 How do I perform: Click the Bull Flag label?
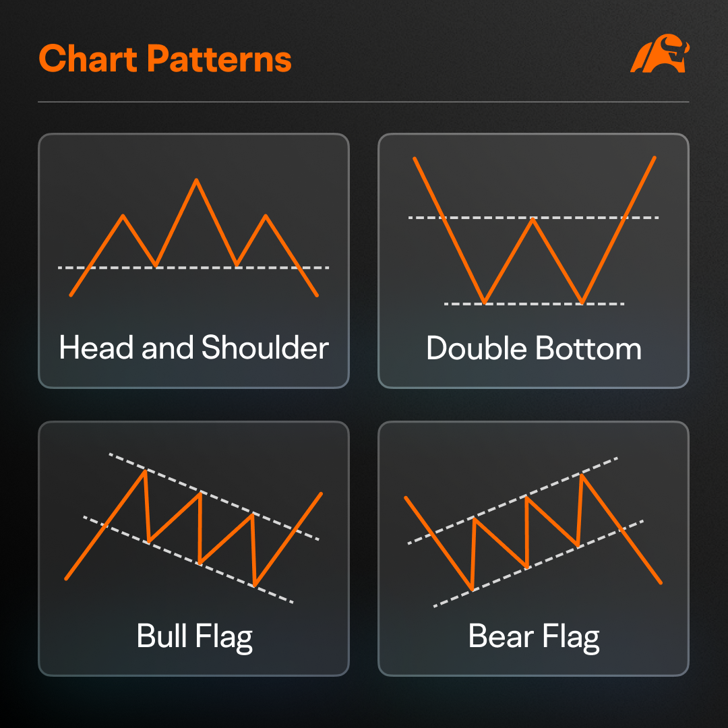click(195, 638)
